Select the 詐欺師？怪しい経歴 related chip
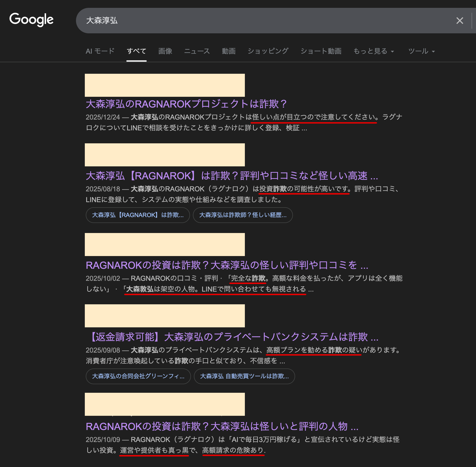This screenshot has height=467, width=476. (x=243, y=215)
